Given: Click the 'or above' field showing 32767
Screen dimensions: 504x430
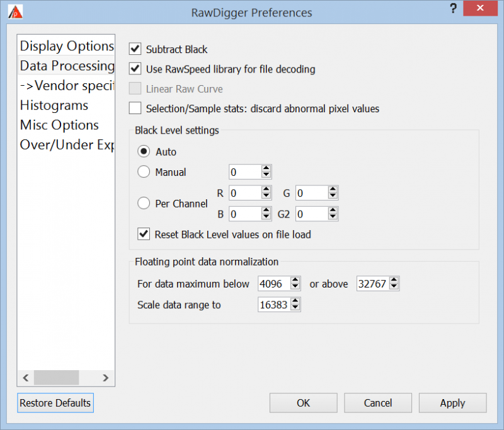Looking at the screenshot, I should pyautogui.click(x=373, y=284).
